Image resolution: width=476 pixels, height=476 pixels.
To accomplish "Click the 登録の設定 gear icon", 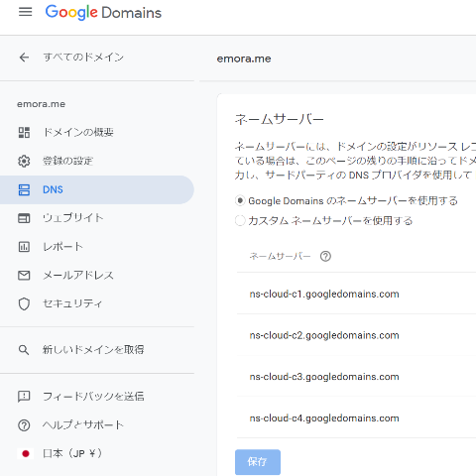I will click(x=24, y=161).
